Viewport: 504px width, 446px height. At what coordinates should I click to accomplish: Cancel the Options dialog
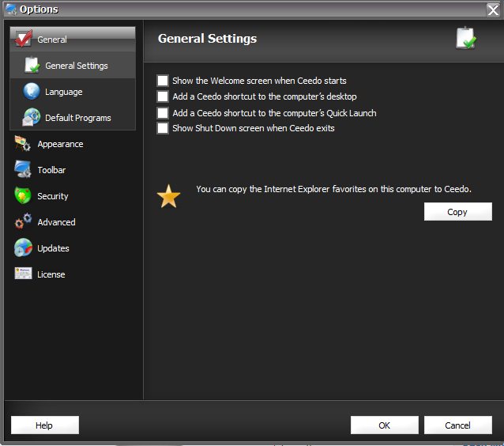tap(457, 425)
